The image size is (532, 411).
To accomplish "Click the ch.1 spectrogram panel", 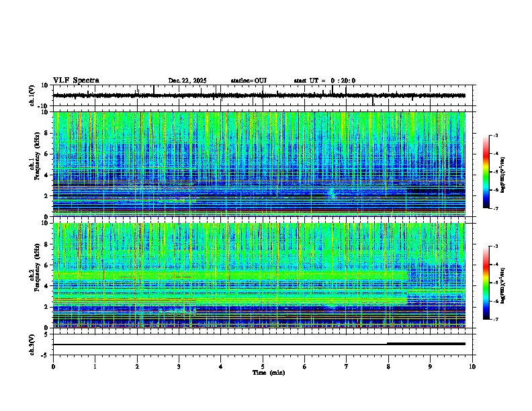I will point(259,164).
